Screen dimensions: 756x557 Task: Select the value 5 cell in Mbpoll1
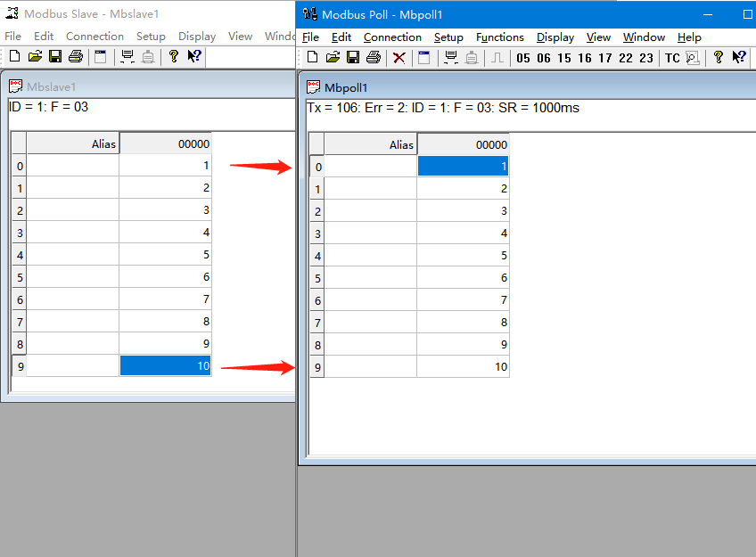tap(463, 256)
